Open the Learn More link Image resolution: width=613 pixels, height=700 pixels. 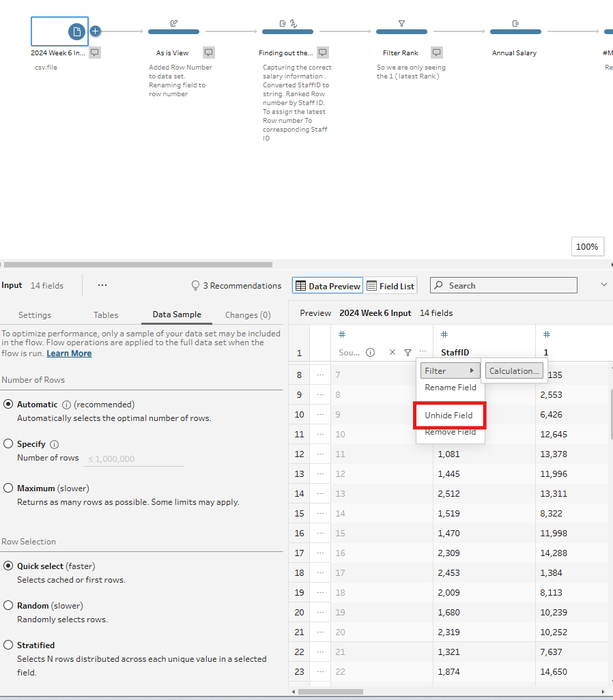[x=69, y=353]
